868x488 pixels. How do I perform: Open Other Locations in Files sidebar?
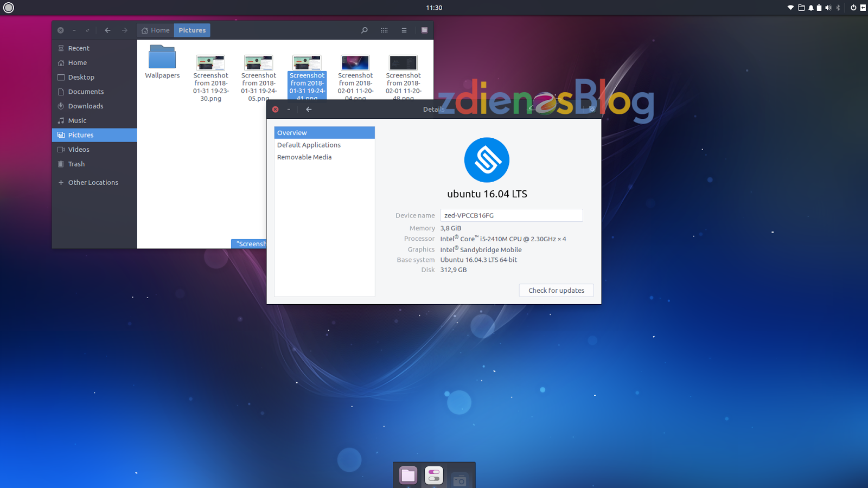[94, 183]
